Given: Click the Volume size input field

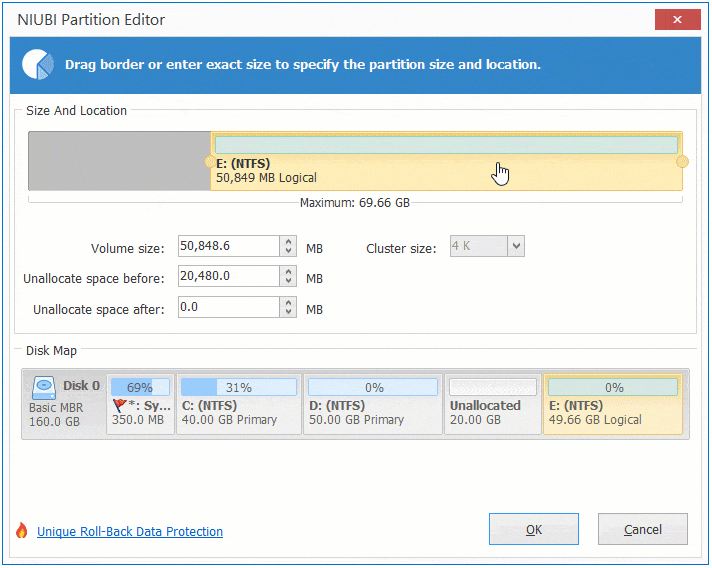Looking at the screenshot, I should click(x=227, y=246).
